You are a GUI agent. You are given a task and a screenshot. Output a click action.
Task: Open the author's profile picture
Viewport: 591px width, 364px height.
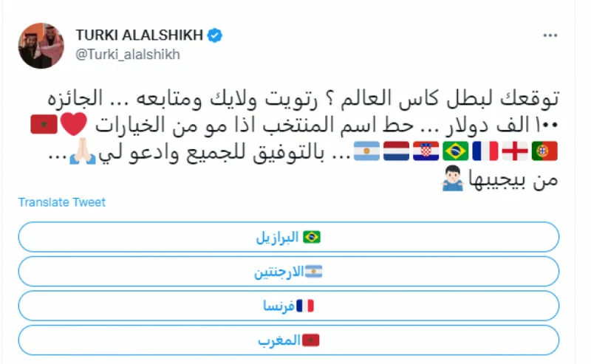(43, 45)
